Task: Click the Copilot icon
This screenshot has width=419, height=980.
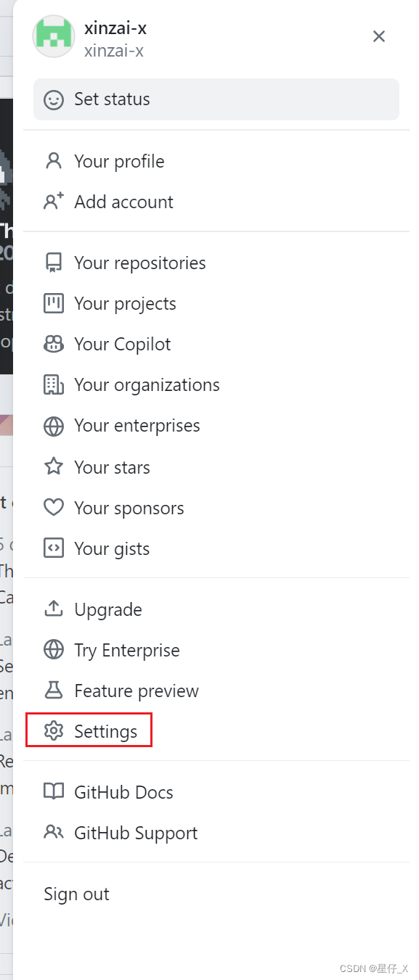Action: 54,344
